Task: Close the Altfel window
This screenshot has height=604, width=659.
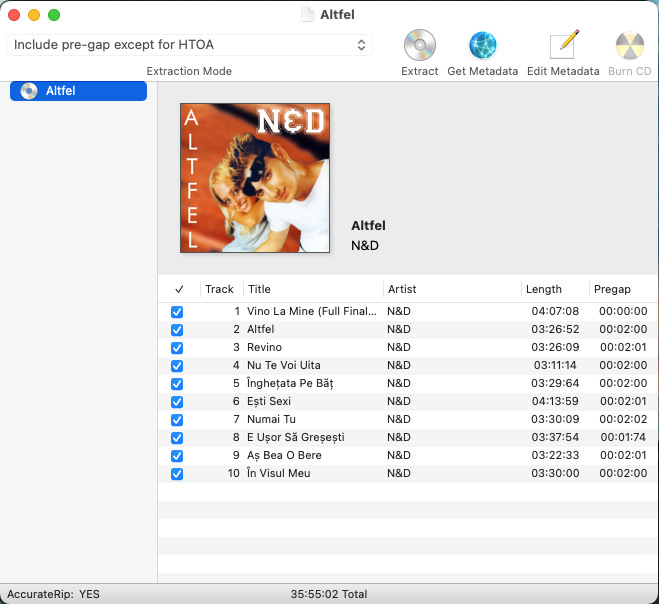Action: coord(14,15)
